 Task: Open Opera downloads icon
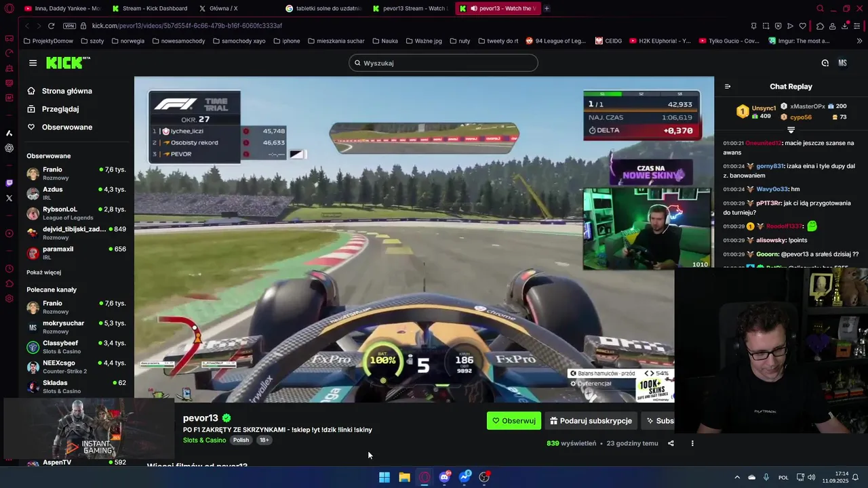[844, 26]
